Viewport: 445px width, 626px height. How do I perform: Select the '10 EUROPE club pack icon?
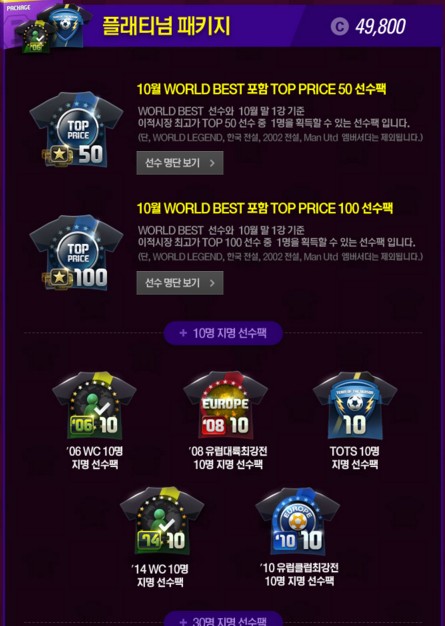point(298,521)
